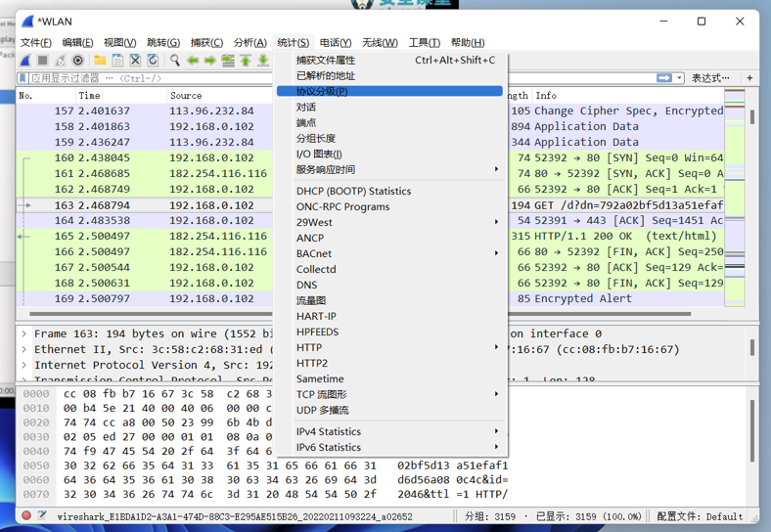Open IPv6 Statistics submenu

click(390, 448)
